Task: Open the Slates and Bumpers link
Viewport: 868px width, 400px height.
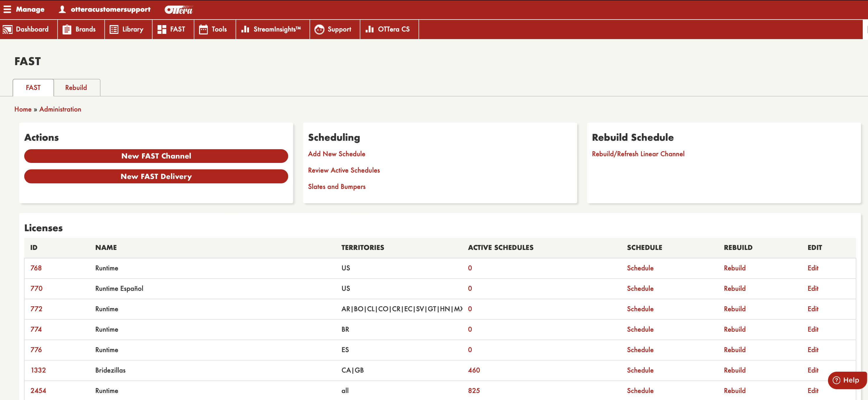Action: click(x=336, y=187)
